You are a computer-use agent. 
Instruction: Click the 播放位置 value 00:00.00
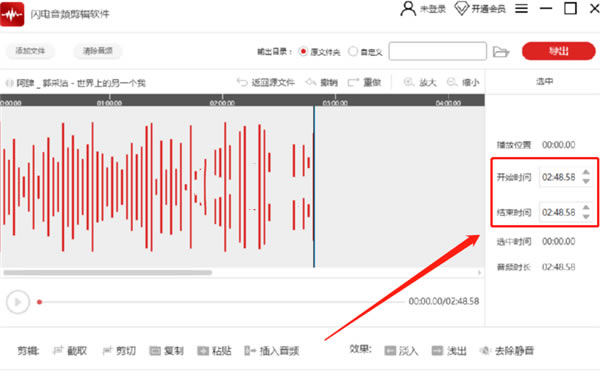tap(559, 145)
